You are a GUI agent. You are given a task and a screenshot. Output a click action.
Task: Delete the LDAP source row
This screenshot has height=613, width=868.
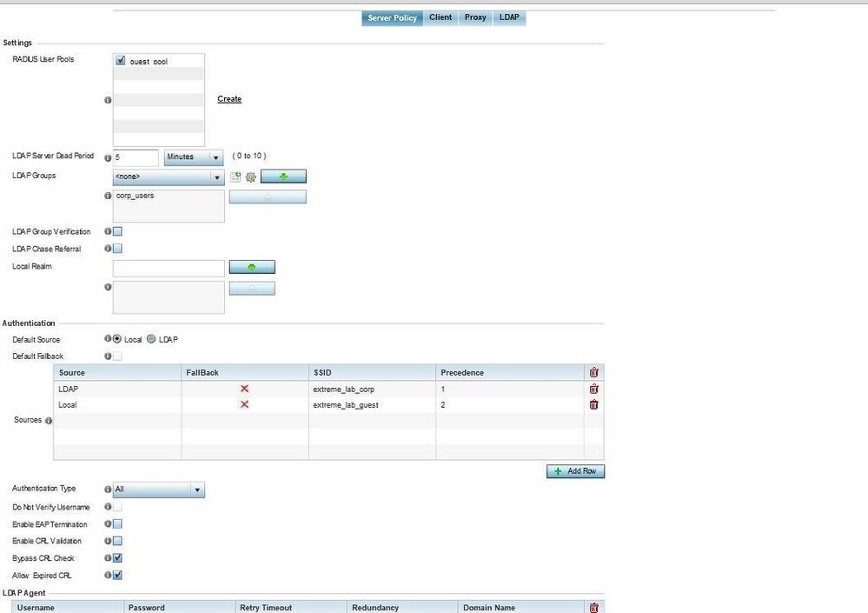(594, 389)
